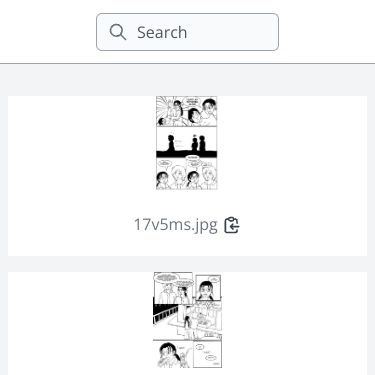Open the 17v5ms.jpg comic thumbnail

coord(187,143)
